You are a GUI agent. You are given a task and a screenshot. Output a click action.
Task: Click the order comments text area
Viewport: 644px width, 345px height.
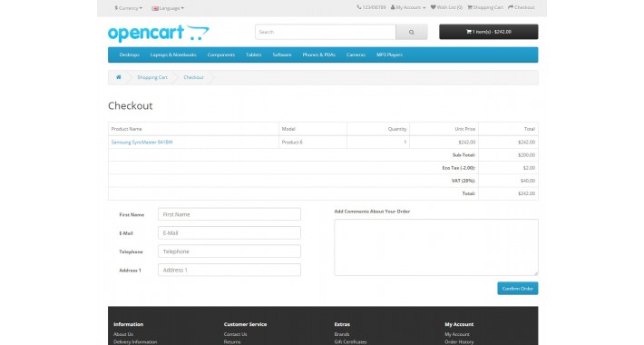(436, 247)
